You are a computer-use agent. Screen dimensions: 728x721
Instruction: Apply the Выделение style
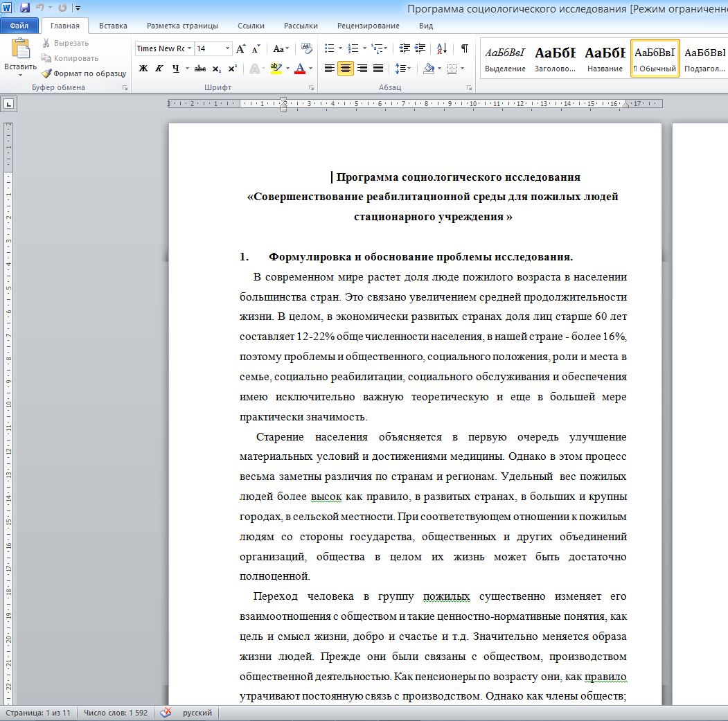[x=505, y=58]
